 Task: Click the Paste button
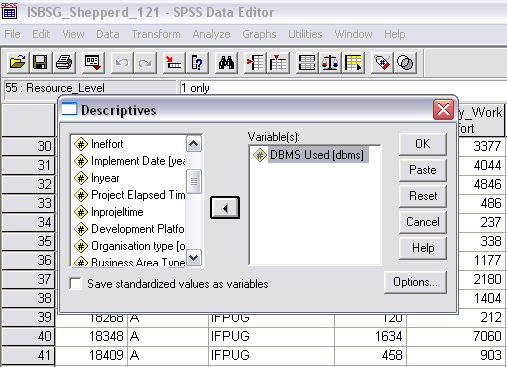pyautogui.click(x=423, y=170)
